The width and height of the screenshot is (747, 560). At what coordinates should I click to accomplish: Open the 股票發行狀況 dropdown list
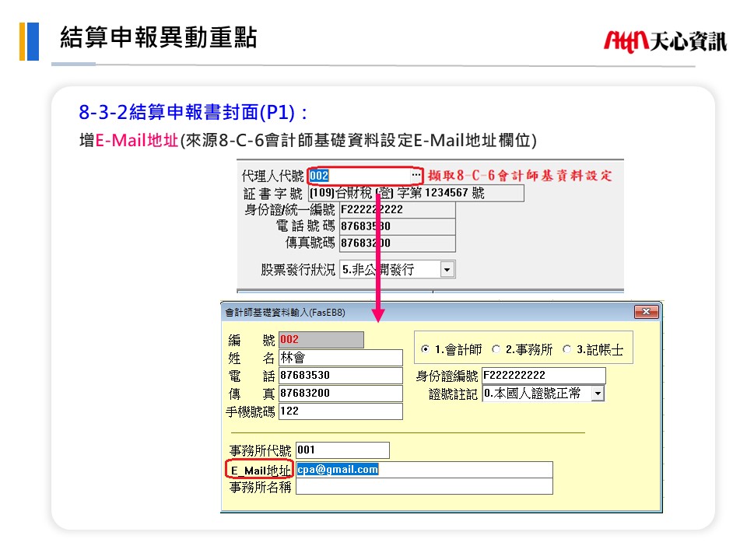point(447,270)
